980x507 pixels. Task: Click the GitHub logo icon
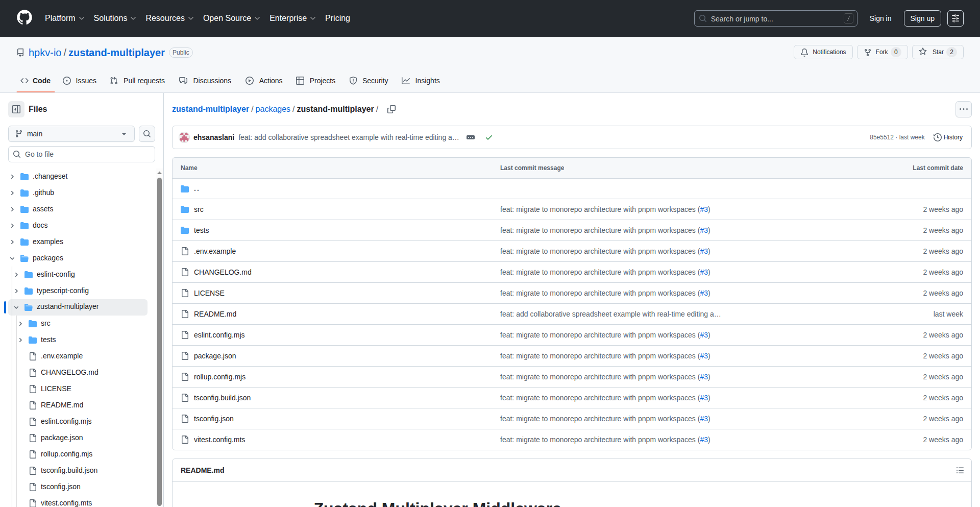24,18
